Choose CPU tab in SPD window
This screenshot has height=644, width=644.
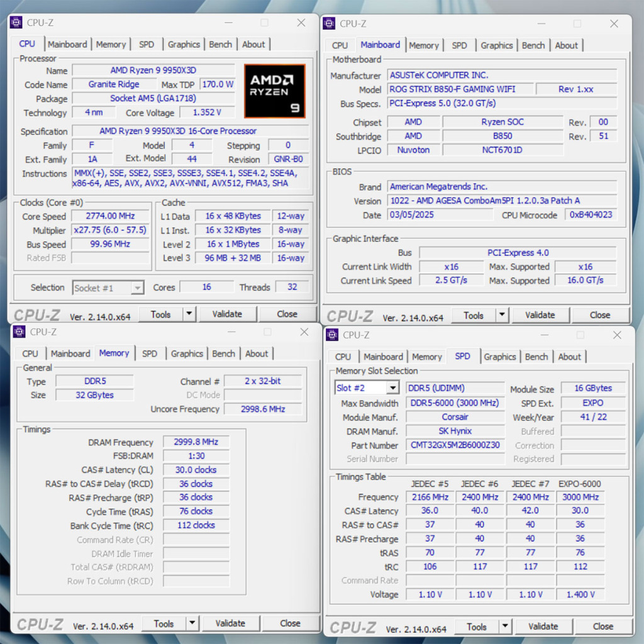(x=343, y=357)
